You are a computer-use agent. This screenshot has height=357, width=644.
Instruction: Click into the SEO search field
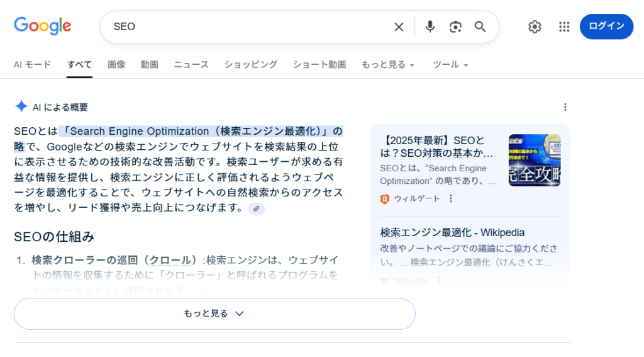pyautogui.click(x=252, y=26)
